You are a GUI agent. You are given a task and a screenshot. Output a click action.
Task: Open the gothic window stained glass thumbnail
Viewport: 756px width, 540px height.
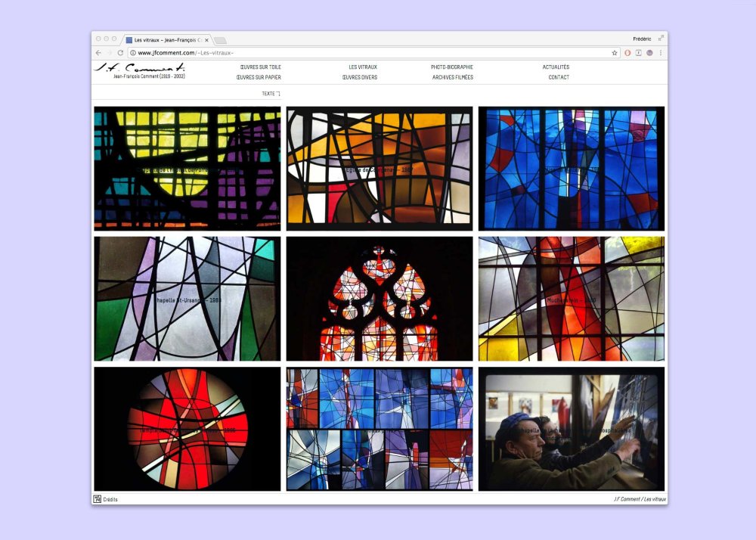(380, 299)
